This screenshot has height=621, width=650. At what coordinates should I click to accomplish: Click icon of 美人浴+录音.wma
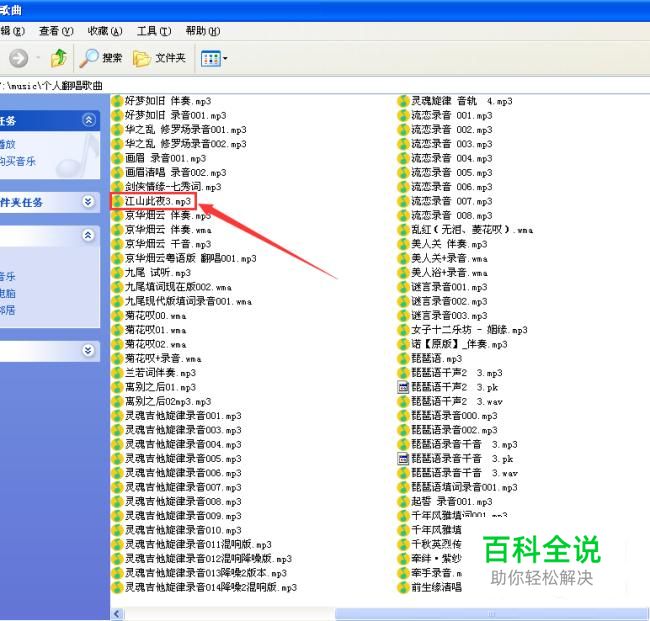(404, 273)
